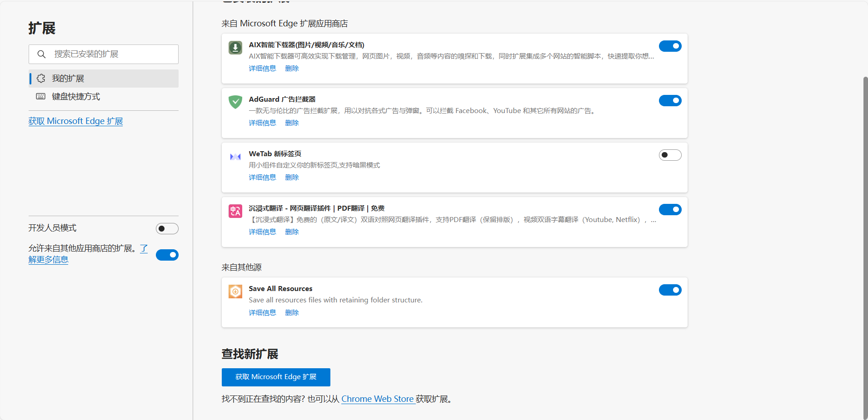Screen dimensions: 868x420
Task: Click the WeTab 新标签页 extension icon
Action: pos(235,156)
